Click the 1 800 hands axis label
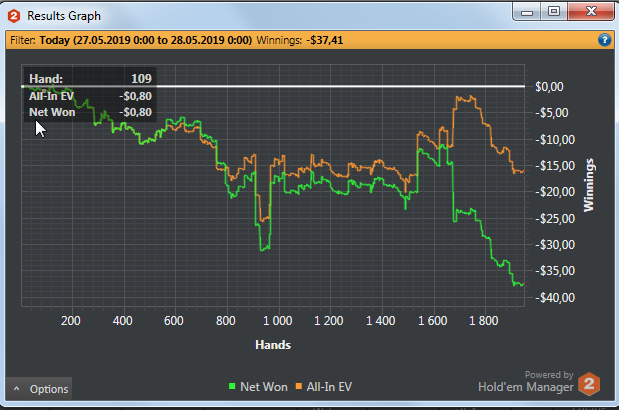619x410 pixels. point(484,320)
